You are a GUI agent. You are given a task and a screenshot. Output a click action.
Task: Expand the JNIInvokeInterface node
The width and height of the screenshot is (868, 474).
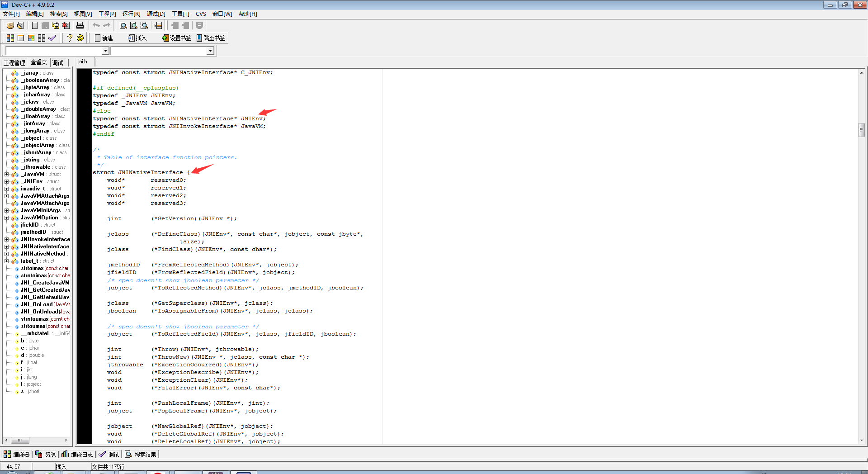(7, 239)
